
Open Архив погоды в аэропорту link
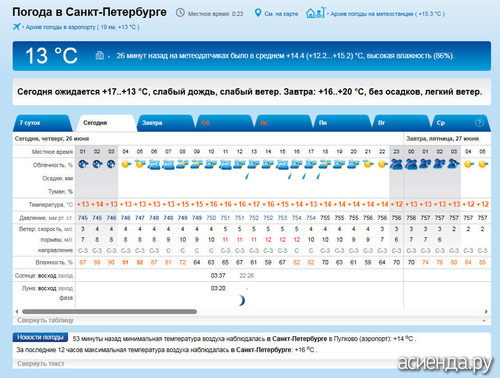pos(82,27)
